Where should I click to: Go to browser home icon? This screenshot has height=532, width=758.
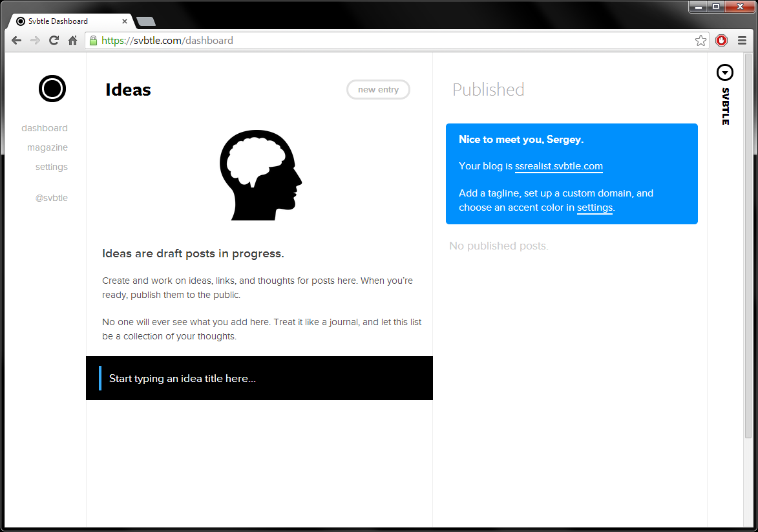(x=73, y=41)
